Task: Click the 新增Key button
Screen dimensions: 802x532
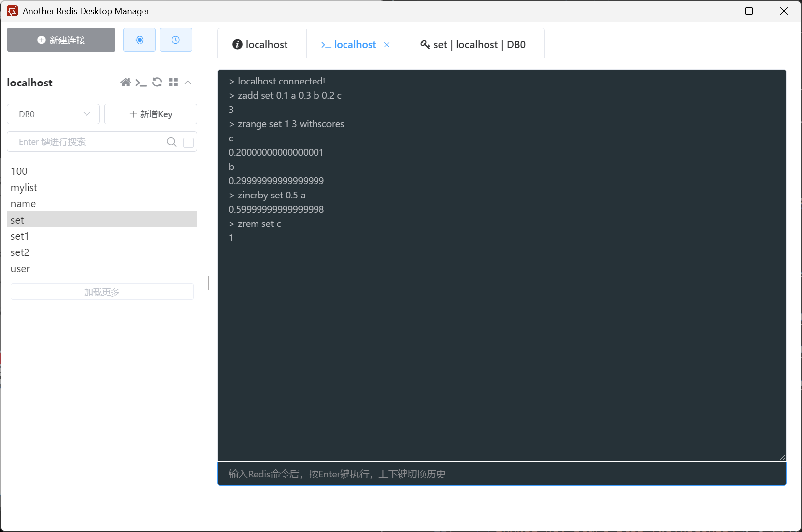Action: coord(151,114)
